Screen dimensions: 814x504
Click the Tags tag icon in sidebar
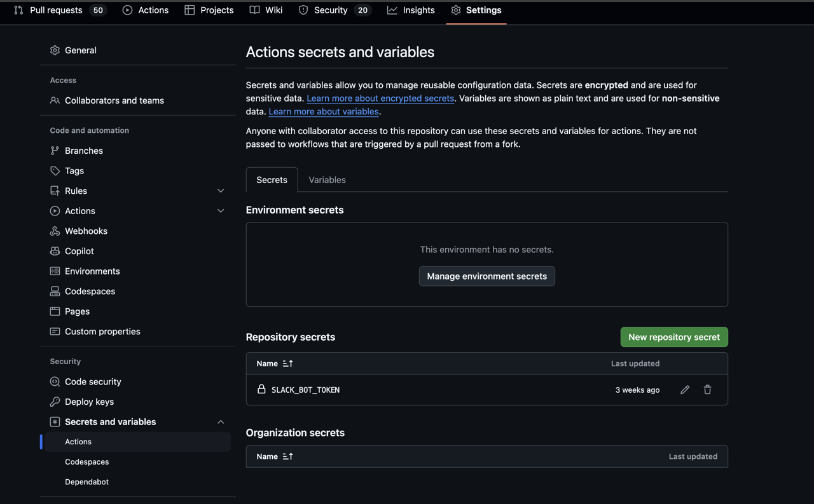[x=55, y=171]
